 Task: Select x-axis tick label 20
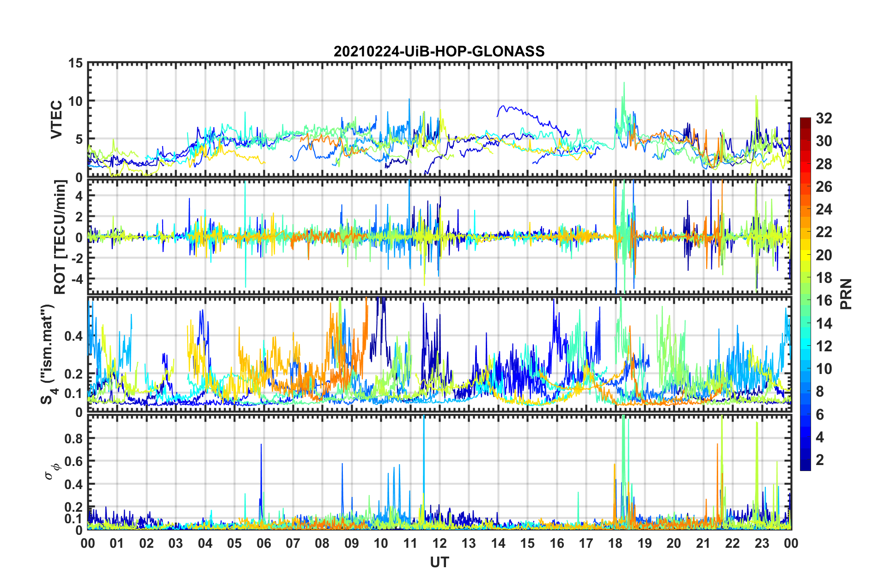pyautogui.click(x=674, y=543)
